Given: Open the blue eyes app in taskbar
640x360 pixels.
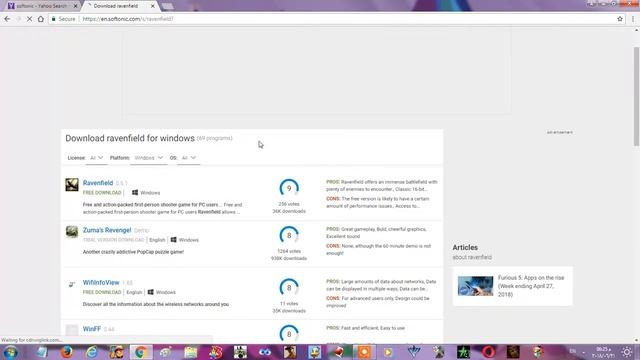Looking at the screenshot, I should [x=264, y=352].
